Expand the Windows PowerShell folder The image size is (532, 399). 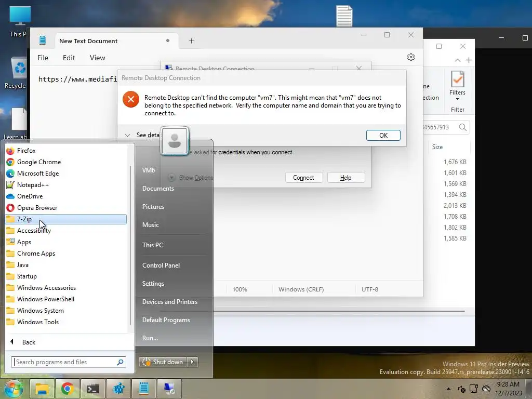pos(66,299)
